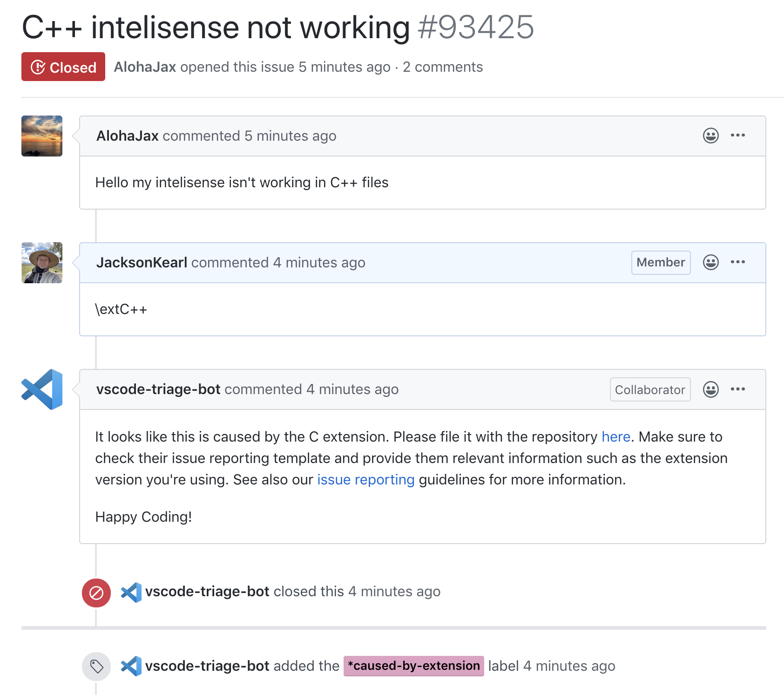Open the options menu on AlohaJax's comment

[x=737, y=135]
